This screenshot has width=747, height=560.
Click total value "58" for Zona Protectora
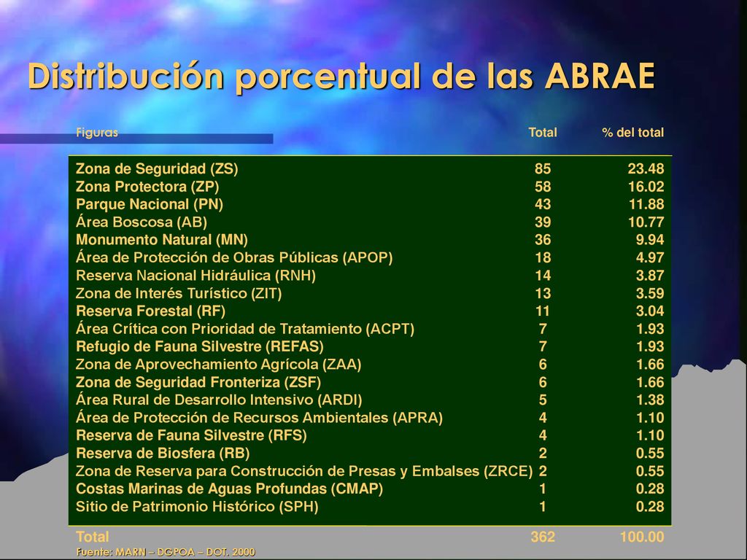coord(543,187)
